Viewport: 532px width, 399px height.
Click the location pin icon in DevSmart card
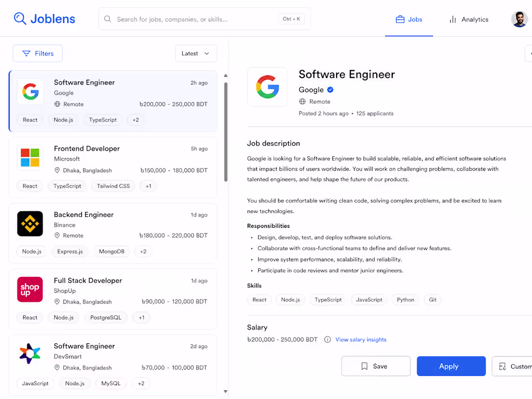(58, 368)
